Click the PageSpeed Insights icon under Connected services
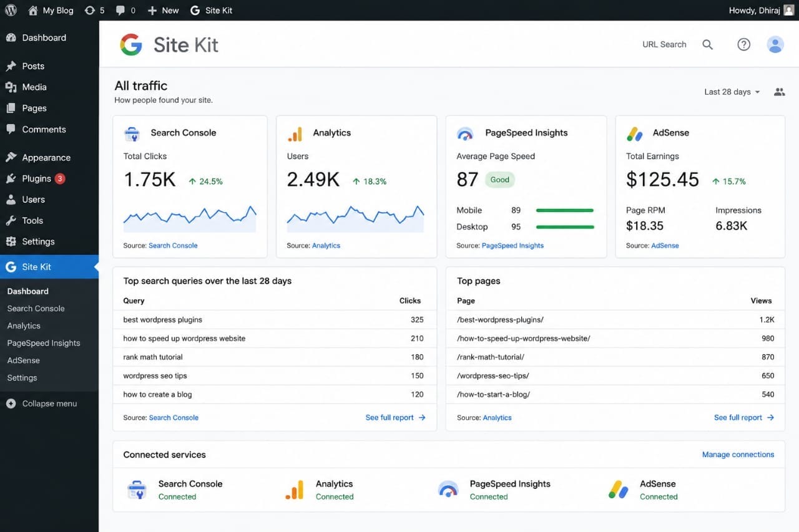This screenshot has height=532, width=799. (x=448, y=490)
